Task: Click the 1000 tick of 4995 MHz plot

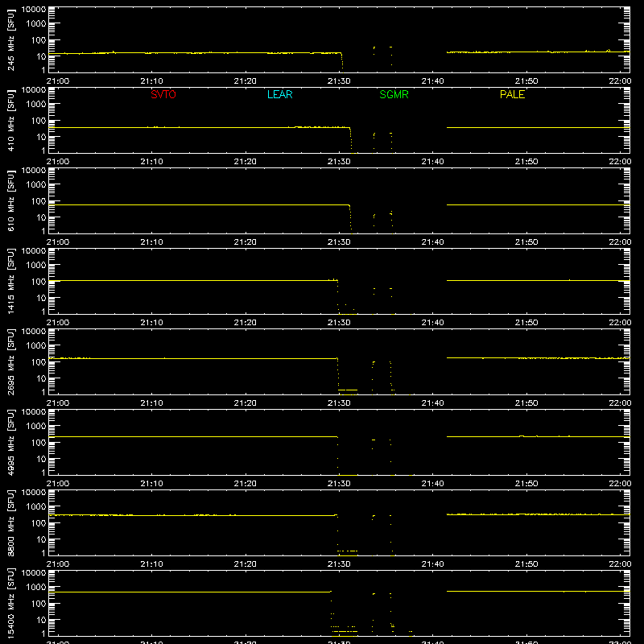Action: point(36,426)
